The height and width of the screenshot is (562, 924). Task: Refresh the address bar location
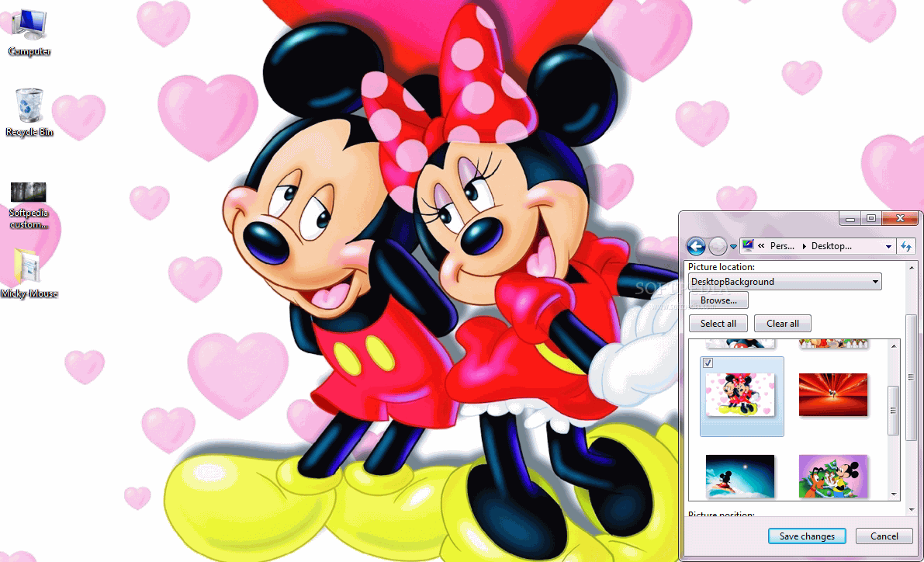(x=906, y=247)
